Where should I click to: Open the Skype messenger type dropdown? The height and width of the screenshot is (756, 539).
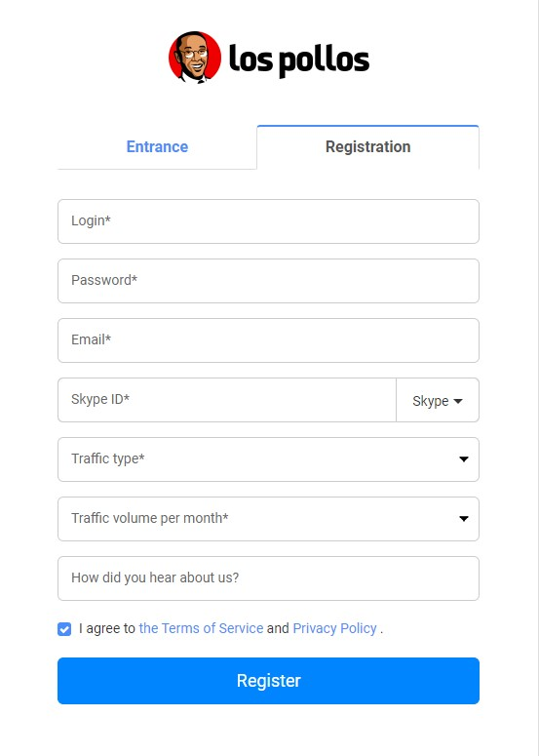pos(438,400)
